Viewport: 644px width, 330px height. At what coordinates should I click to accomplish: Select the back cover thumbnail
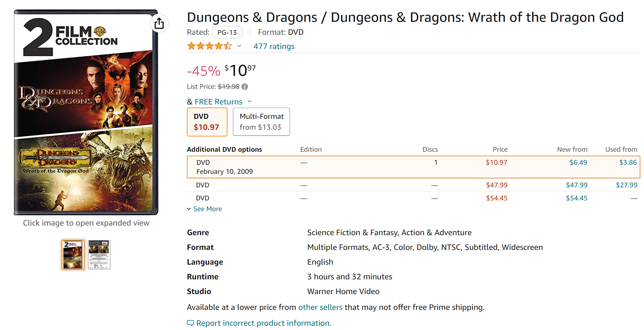coord(99,254)
